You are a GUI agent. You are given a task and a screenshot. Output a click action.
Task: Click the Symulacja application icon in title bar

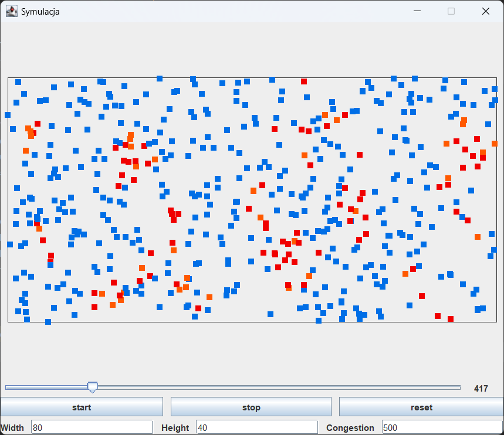click(11, 11)
